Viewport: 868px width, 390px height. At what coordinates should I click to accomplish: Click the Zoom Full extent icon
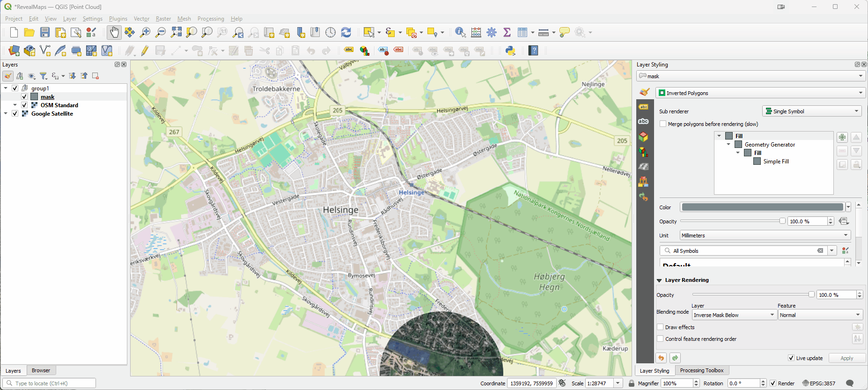(x=176, y=32)
